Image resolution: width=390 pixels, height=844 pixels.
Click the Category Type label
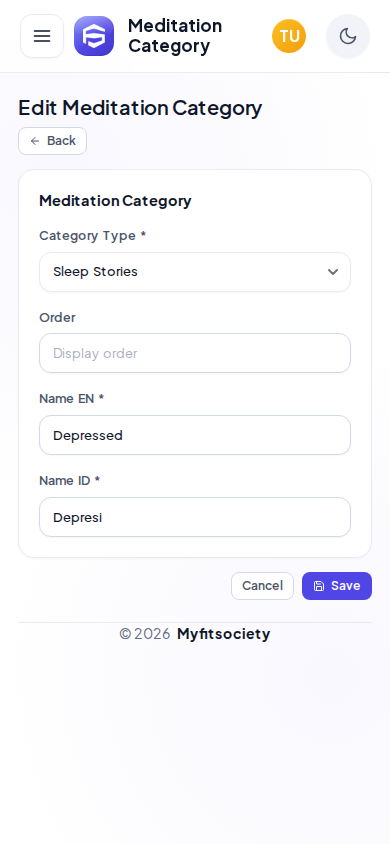[x=93, y=236]
